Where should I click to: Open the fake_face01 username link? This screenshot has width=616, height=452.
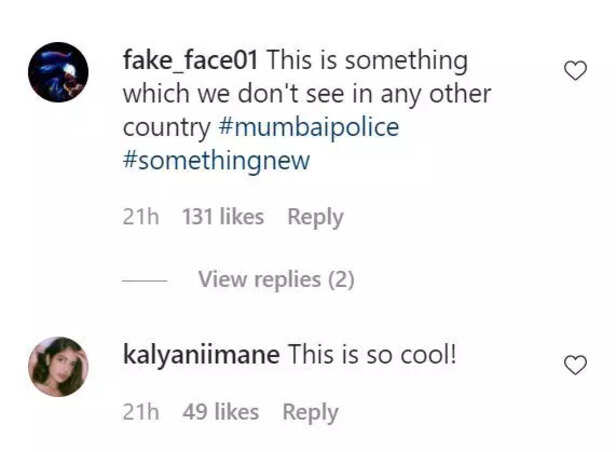click(190, 60)
